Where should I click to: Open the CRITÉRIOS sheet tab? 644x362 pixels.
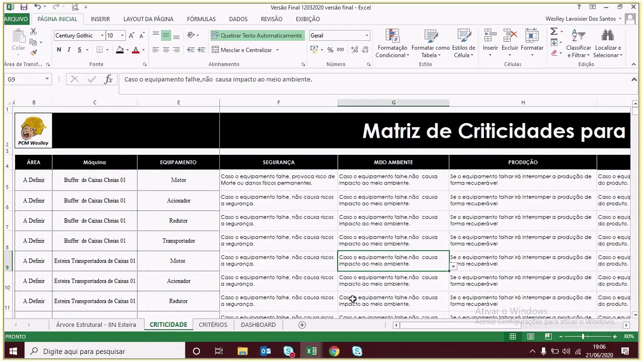[x=213, y=325]
